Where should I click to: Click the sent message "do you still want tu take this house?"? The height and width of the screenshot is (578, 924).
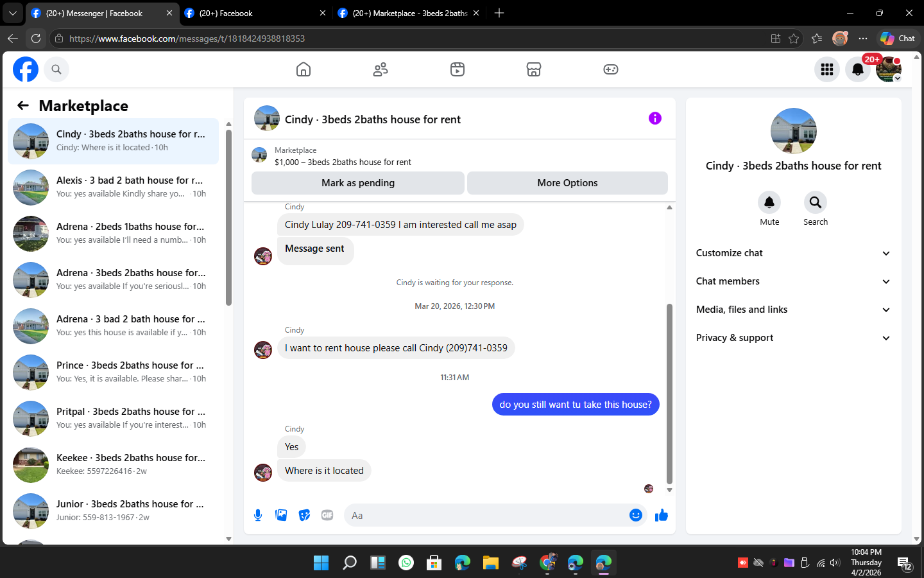click(x=576, y=405)
